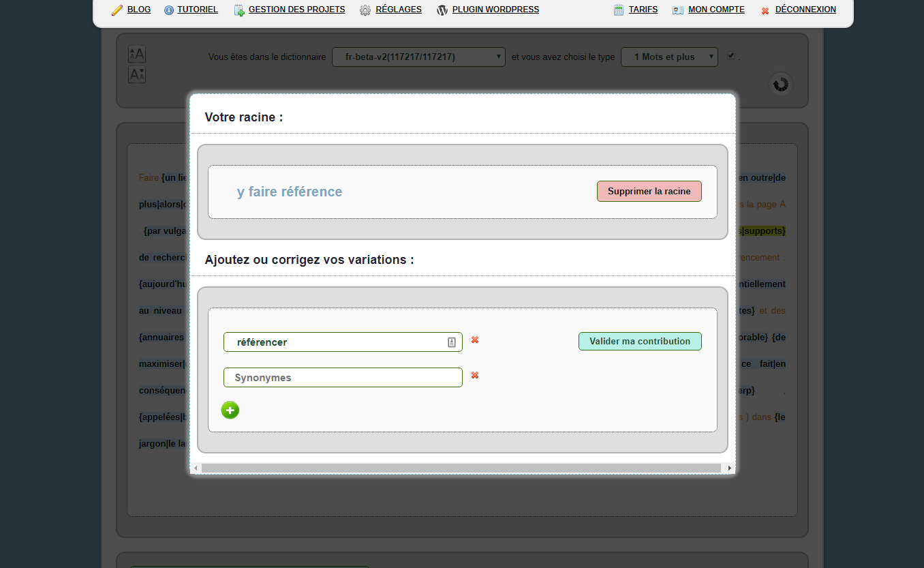
Task: Add a new variation with green plus icon
Action: [x=230, y=410]
